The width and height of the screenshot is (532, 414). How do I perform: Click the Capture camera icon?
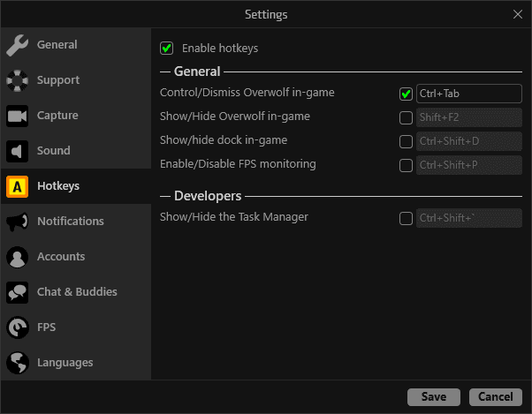click(x=17, y=116)
